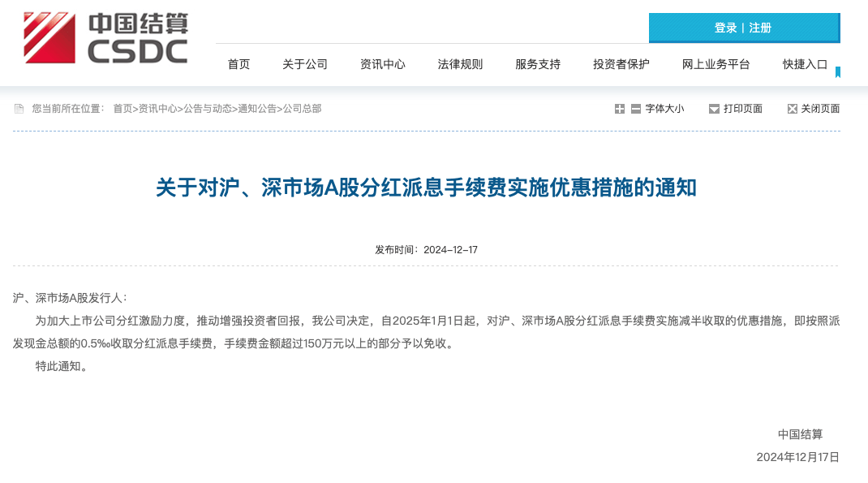The height and width of the screenshot is (483, 868).
Task: Click the 中国结算 CSDC logo text
Action: (138, 38)
